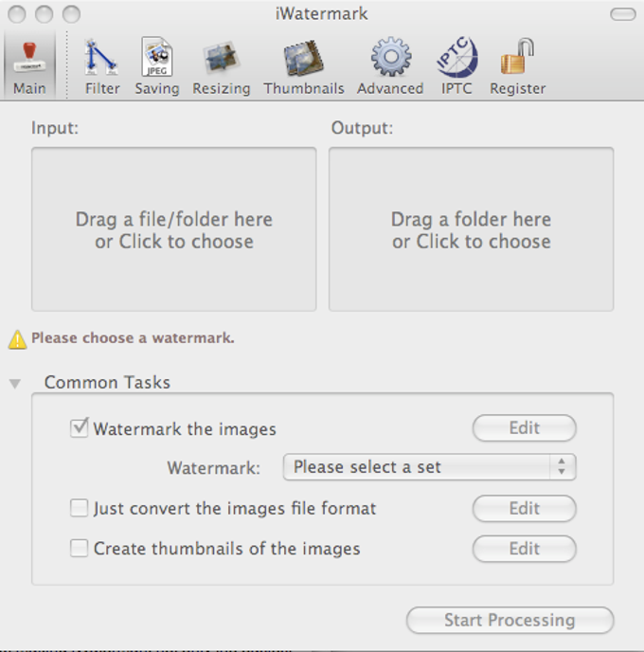
Task: Enable Create thumbnails of the images
Action: tap(79, 548)
